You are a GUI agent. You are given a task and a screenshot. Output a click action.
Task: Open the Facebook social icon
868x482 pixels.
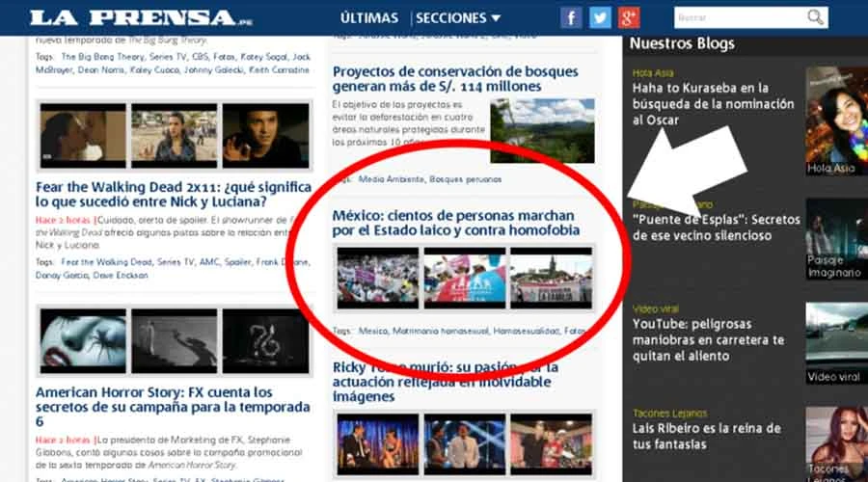pyautogui.click(x=571, y=17)
